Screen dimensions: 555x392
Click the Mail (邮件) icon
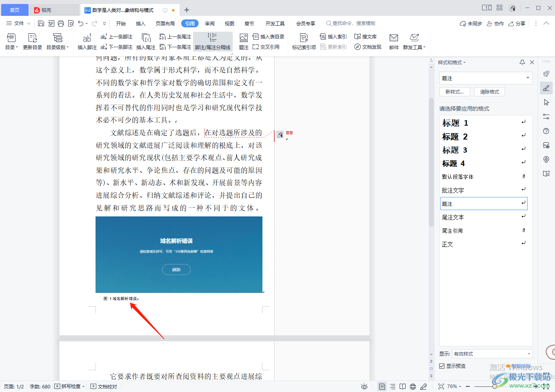(x=394, y=41)
